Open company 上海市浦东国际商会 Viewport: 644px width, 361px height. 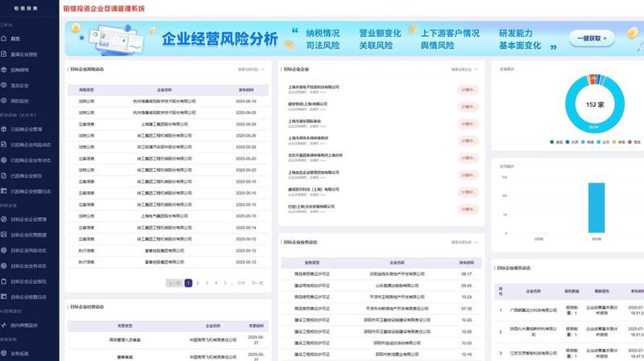(x=304, y=121)
